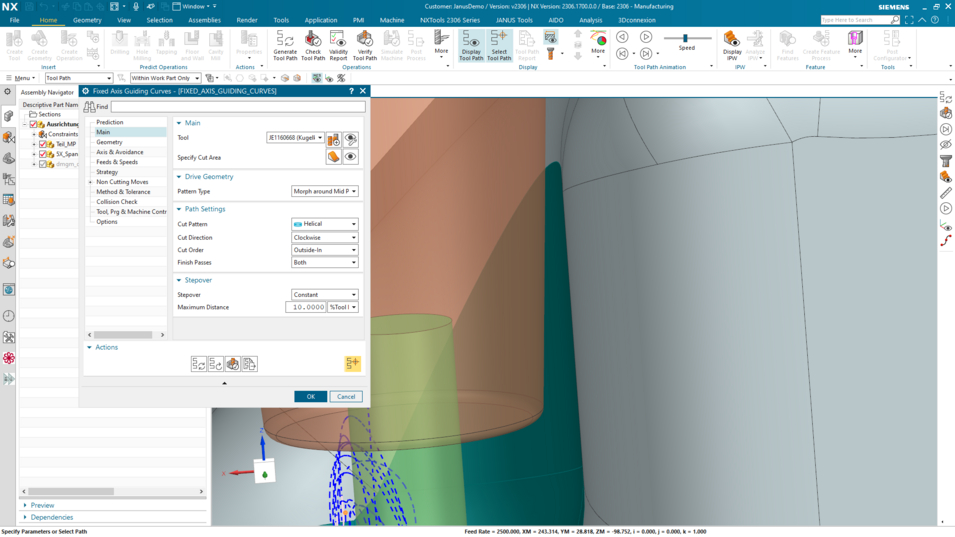This screenshot has width=955, height=537.
Task: Click Cancel in the dialog
Action: point(346,396)
